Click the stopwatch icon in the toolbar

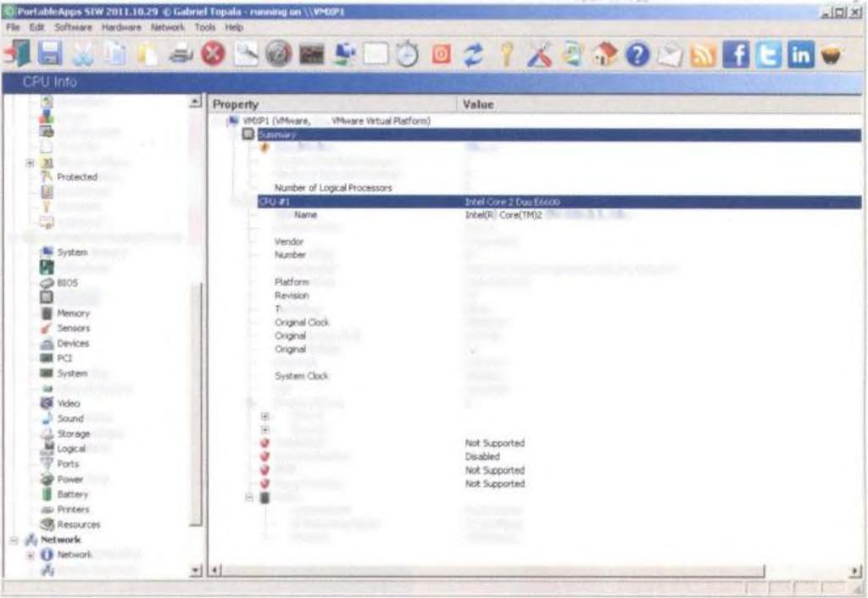pos(408,54)
